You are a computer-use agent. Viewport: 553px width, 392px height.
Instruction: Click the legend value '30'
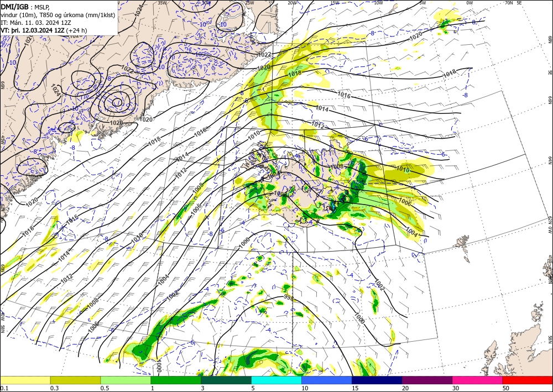tap(456, 388)
